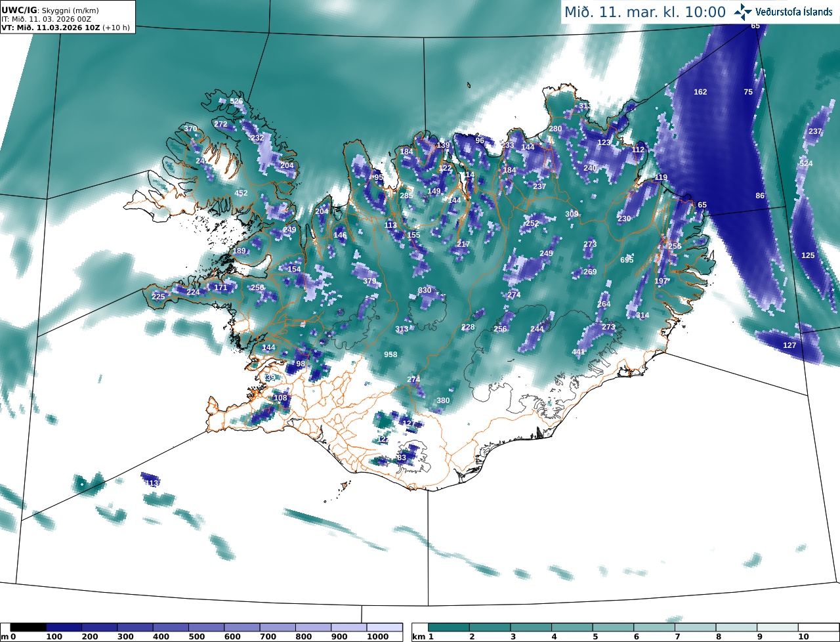
Task: Click the 5–6 km legend swatch
Action: tap(613, 628)
